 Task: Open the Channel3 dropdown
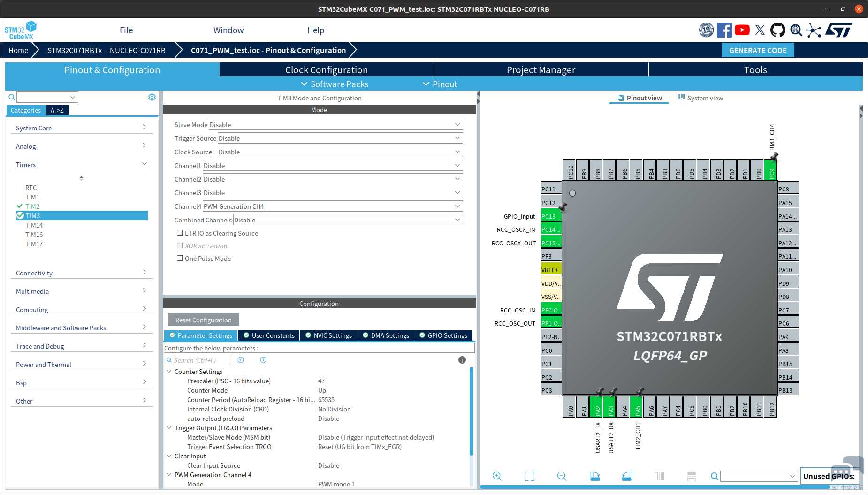[x=333, y=192]
